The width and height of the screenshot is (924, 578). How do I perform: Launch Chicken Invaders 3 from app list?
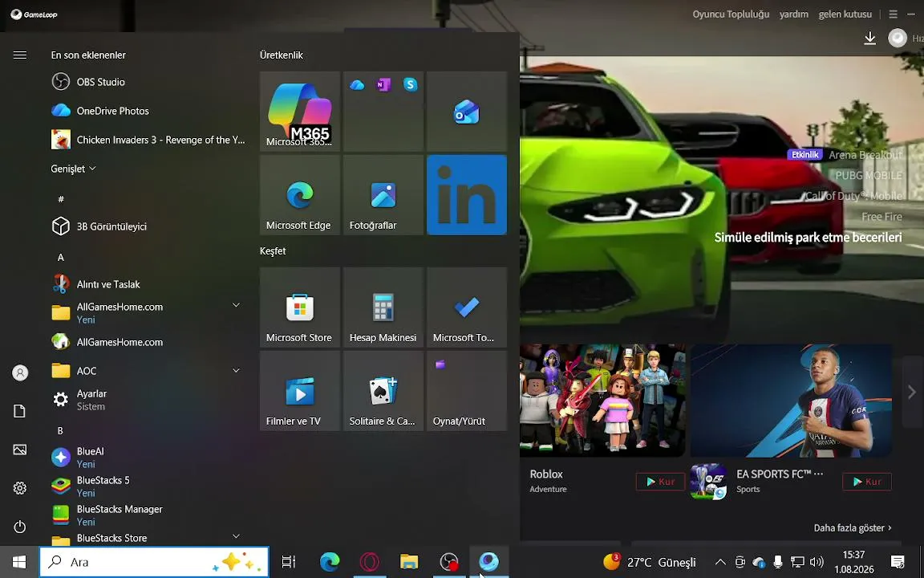pos(148,140)
